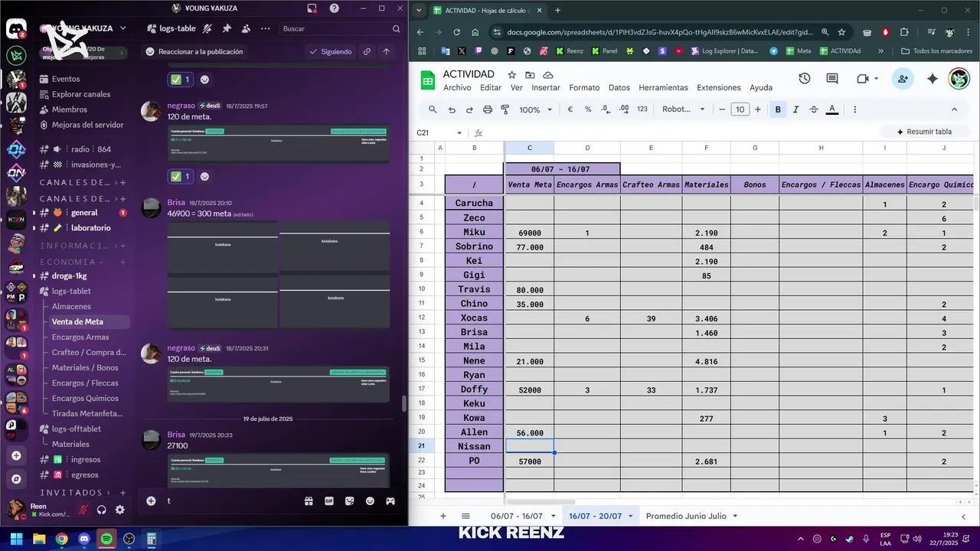
Task: Toggle italic formatting in Sheets
Action: (x=795, y=109)
